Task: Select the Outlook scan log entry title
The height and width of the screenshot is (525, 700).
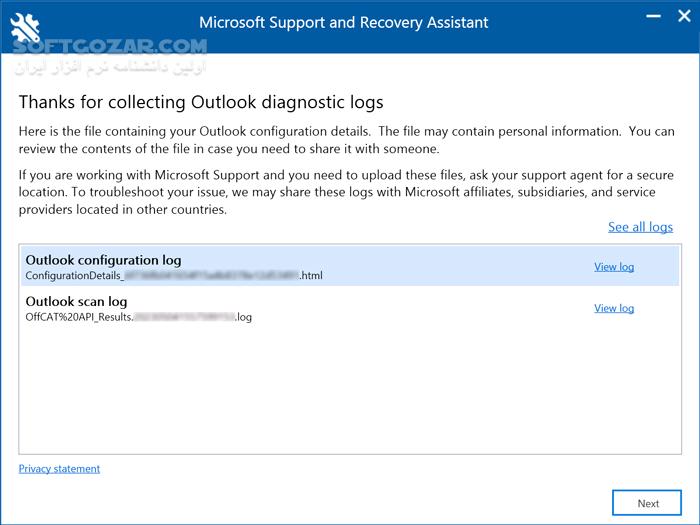Action: click(x=76, y=301)
